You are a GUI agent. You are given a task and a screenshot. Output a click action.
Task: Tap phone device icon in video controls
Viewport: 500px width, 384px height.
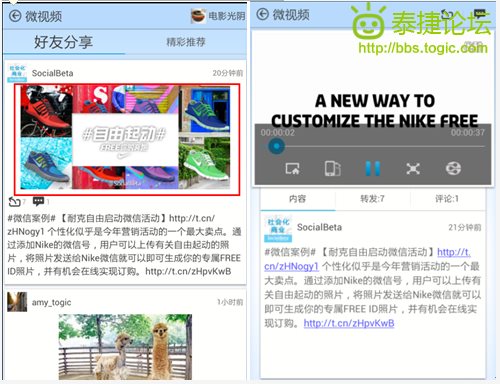click(333, 168)
